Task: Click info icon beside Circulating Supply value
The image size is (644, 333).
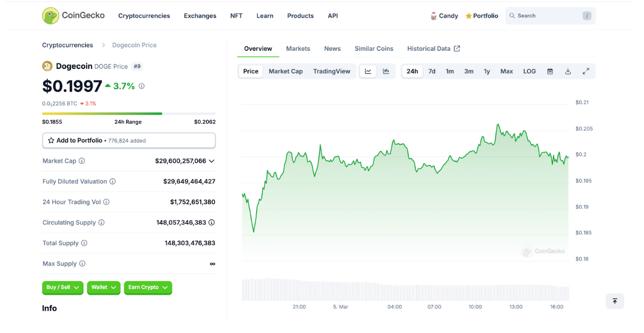Action: point(212,222)
